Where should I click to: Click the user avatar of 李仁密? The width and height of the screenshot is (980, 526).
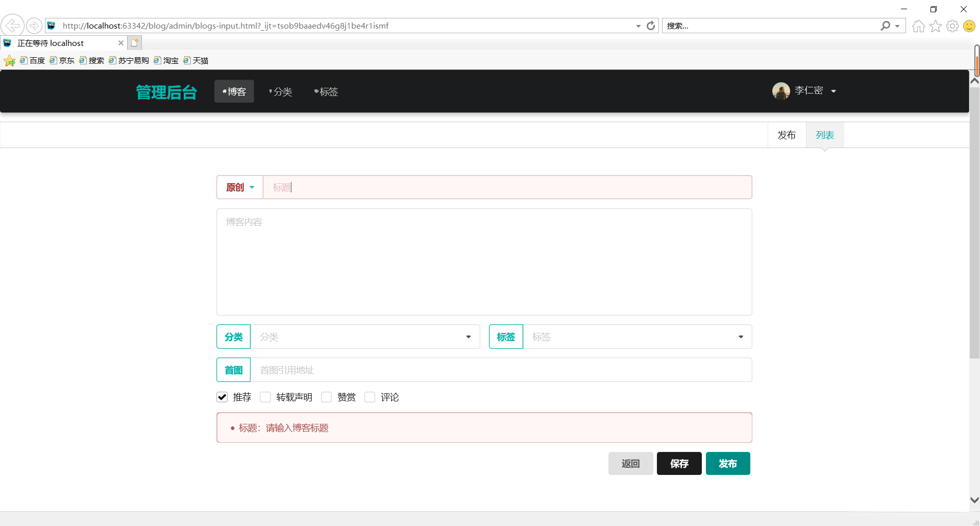coord(781,91)
